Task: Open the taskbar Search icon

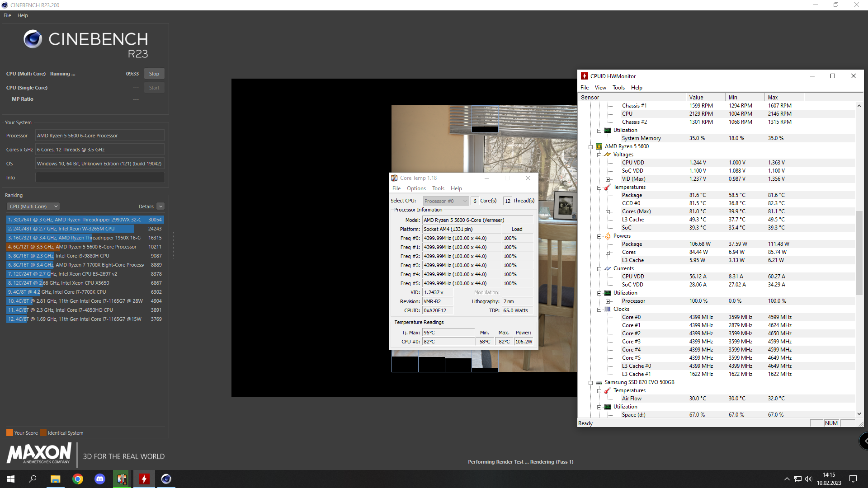Action: [x=33, y=479]
